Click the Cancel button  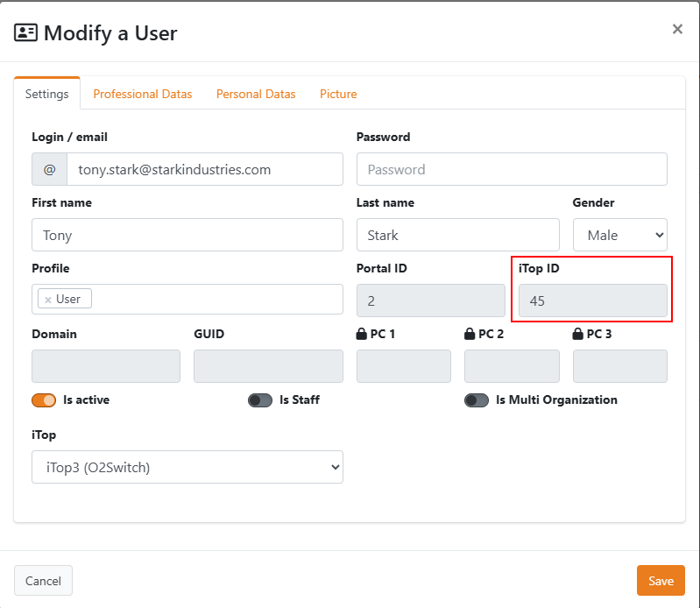pos(43,580)
